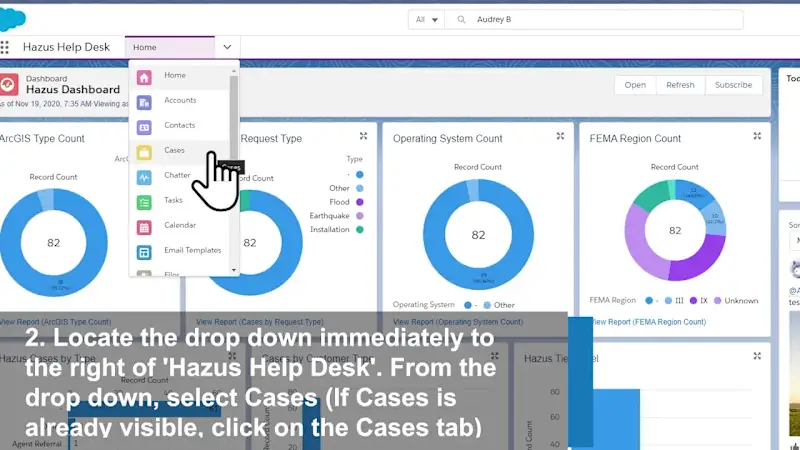Expand the FEMA Region Count chart
This screenshot has height=450, width=800.
(x=757, y=136)
